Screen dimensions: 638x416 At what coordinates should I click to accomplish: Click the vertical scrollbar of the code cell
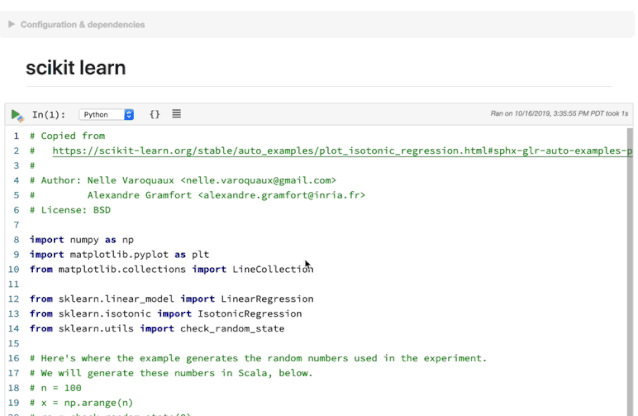point(630,271)
